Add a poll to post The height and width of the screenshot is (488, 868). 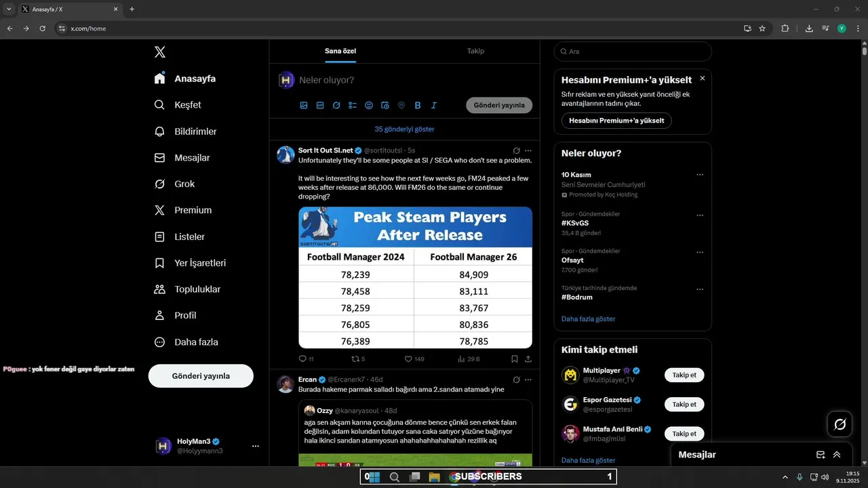pyautogui.click(x=353, y=105)
